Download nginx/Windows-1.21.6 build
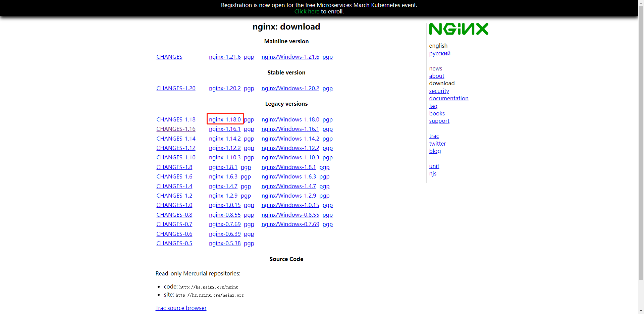Screen dimensions: 644x314 [290, 57]
